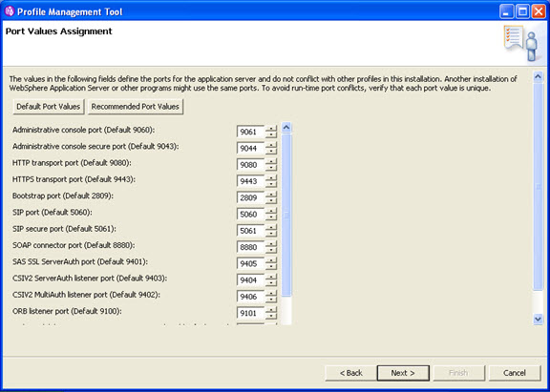
Task: Click the outer panel scroll-up arrow
Action: click(x=538, y=76)
